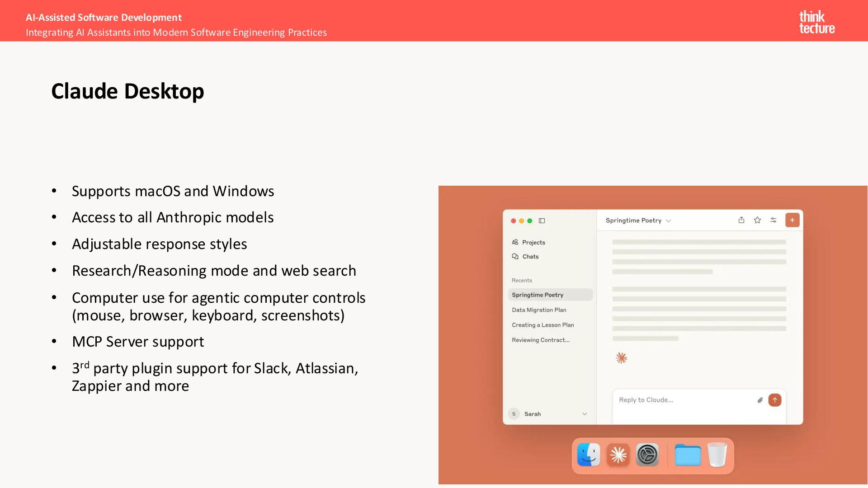Star the Springtime Poetry chat

click(757, 220)
